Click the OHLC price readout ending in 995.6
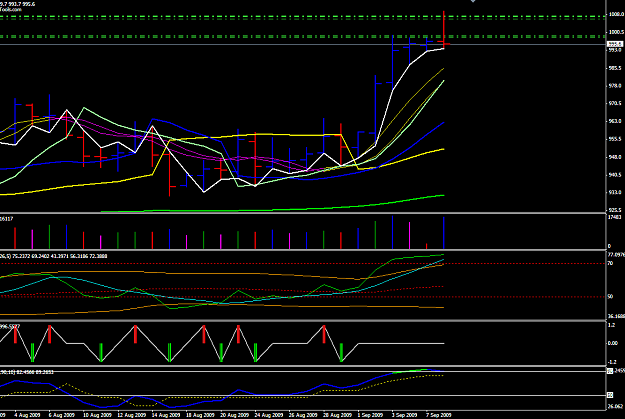 pyautogui.click(x=18, y=4)
